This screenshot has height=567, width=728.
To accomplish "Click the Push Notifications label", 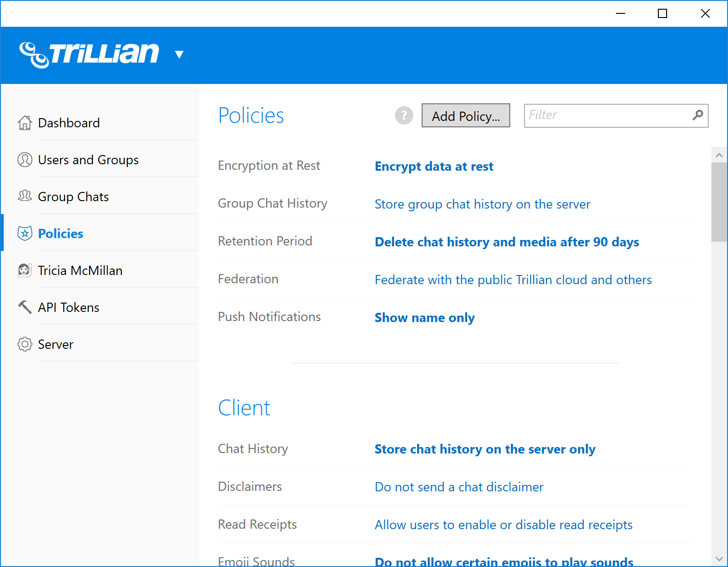I will 269,317.
